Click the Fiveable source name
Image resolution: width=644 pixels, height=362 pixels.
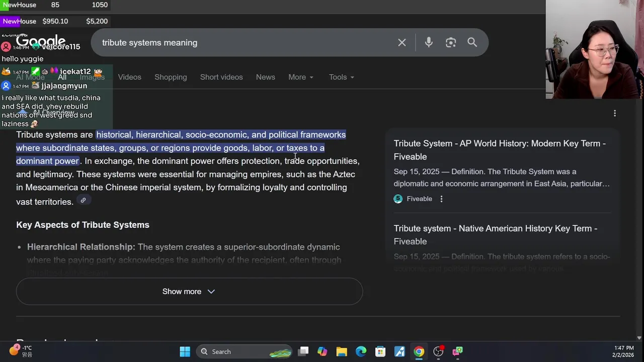point(419,199)
